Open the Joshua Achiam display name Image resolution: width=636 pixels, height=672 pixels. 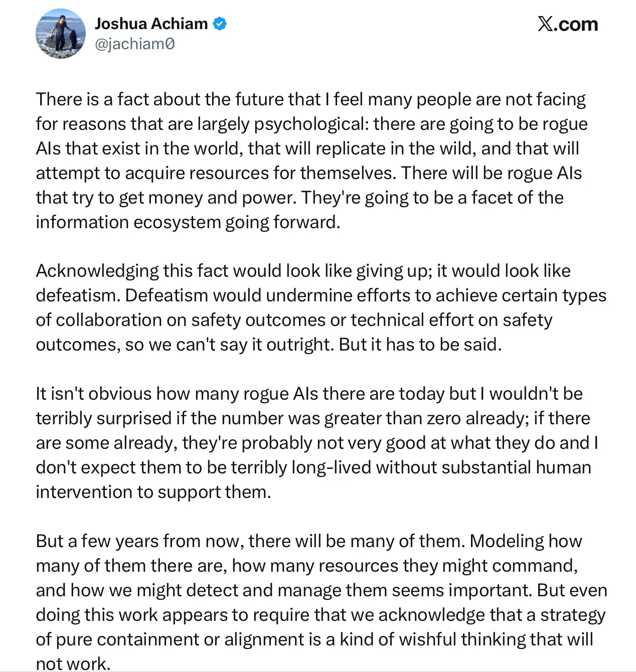pos(151,24)
